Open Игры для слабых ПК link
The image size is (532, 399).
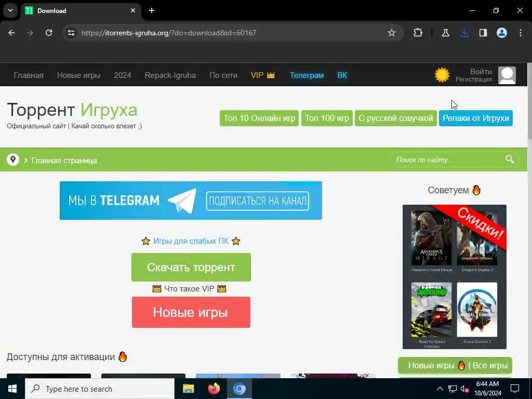[191, 241]
